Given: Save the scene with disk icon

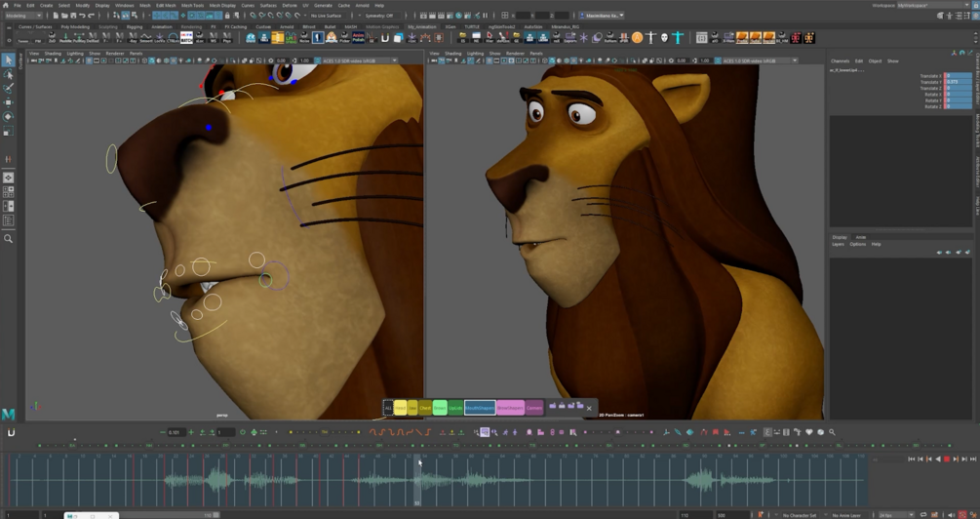Looking at the screenshot, I should [73, 16].
